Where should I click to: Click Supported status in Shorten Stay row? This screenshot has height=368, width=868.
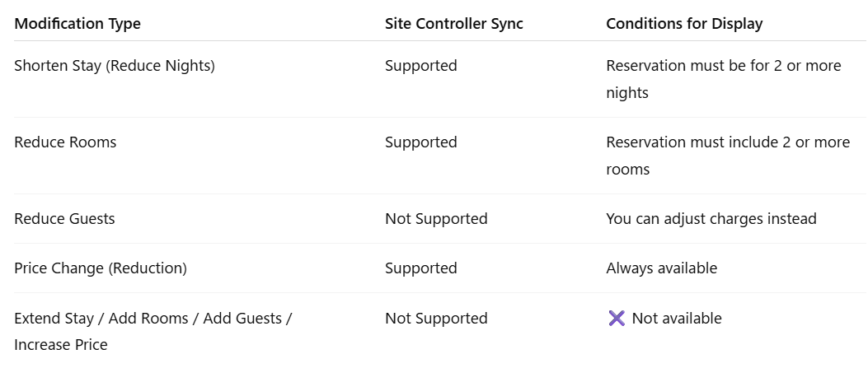(421, 66)
